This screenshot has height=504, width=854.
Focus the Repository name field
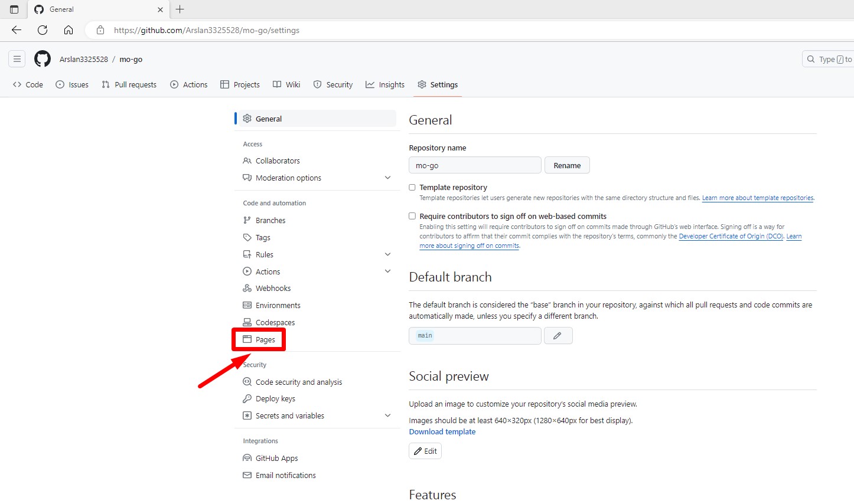click(475, 165)
